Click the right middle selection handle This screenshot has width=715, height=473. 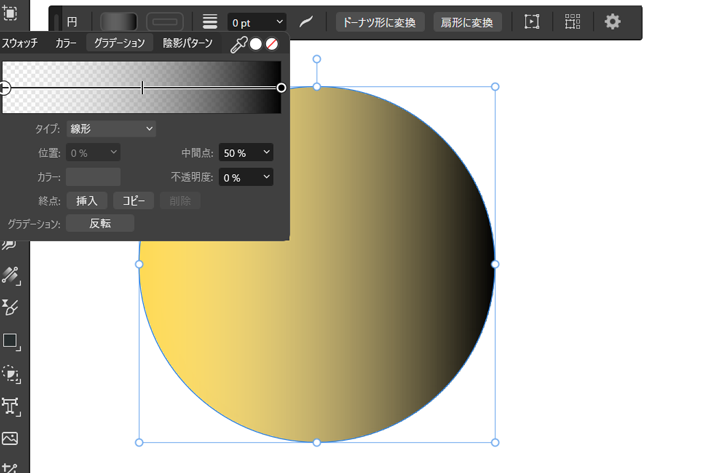click(x=495, y=264)
